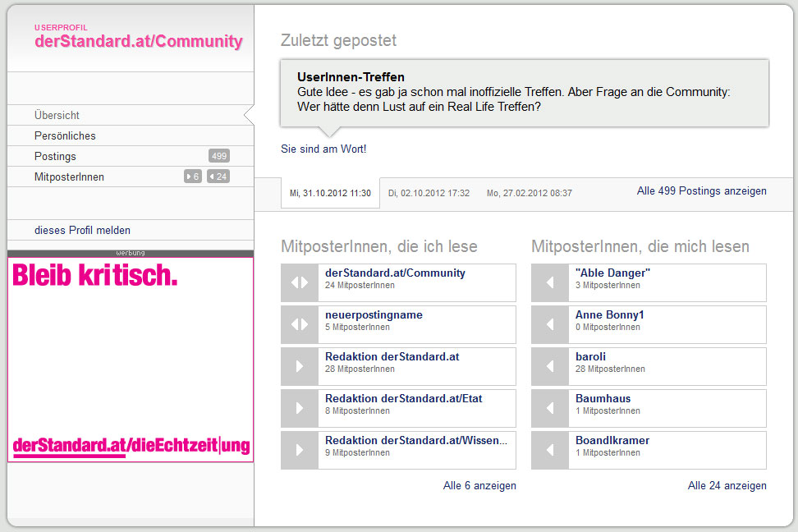Click the badge showing 6 followed posters
The image size is (798, 532).
tap(193, 177)
